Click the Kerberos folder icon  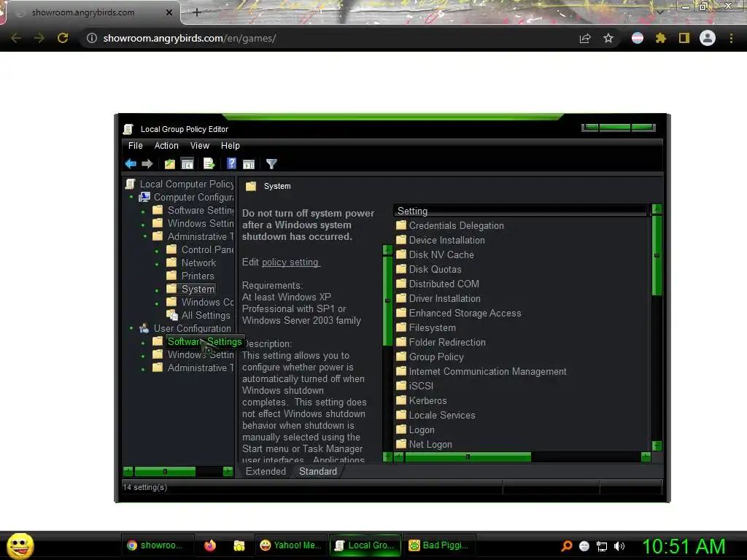click(401, 400)
